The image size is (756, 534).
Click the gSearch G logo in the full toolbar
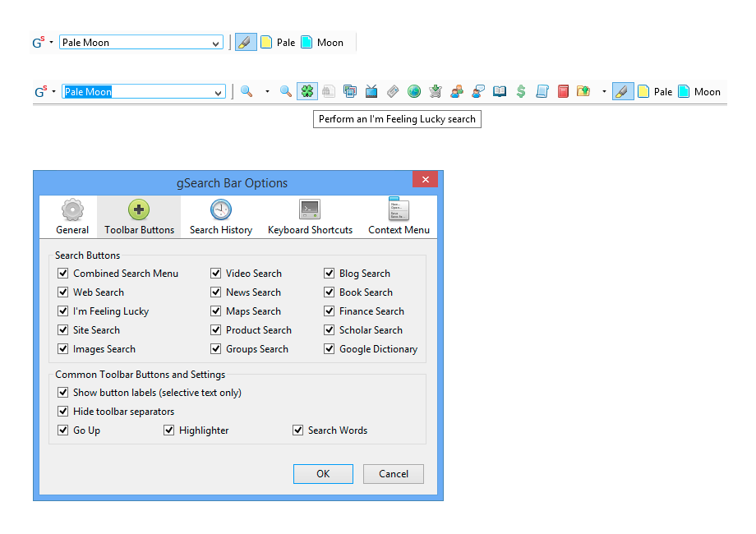(40, 91)
